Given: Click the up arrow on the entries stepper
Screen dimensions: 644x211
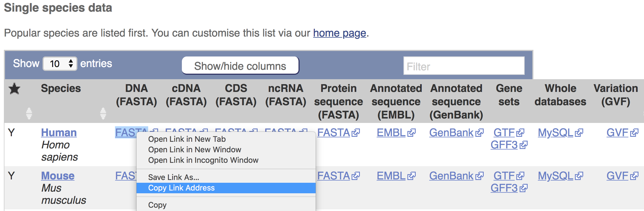Looking at the screenshot, I should click(71, 61).
